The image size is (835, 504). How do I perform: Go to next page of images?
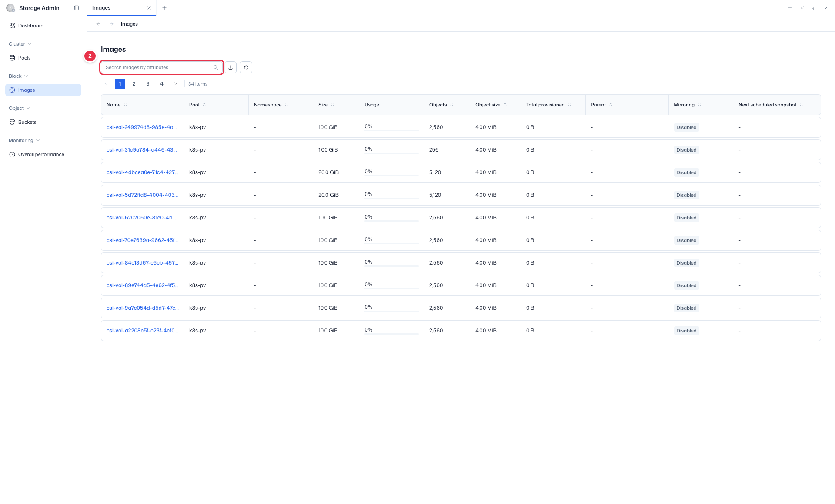click(176, 84)
